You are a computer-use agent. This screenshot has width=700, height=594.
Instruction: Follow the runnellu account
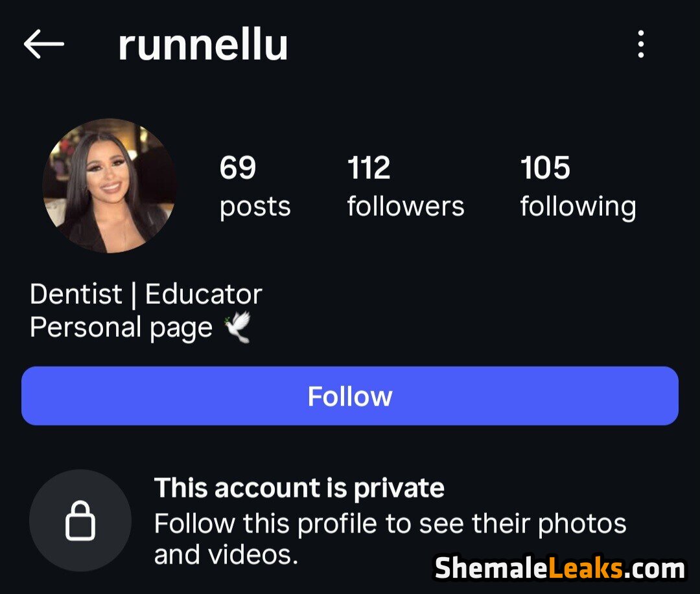pyautogui.click(x=350, y=396)
